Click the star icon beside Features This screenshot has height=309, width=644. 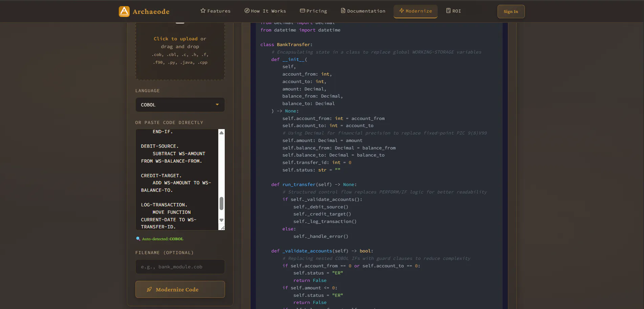(x=203, y=11)
